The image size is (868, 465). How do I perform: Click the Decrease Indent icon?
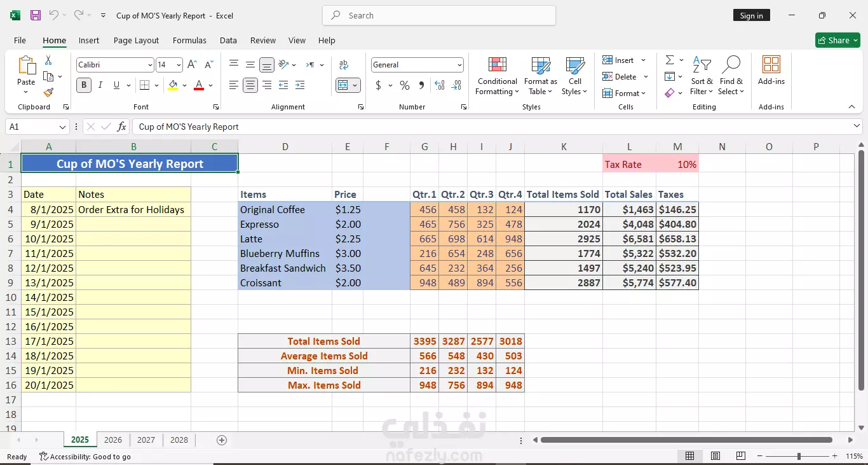pos(283,85)
